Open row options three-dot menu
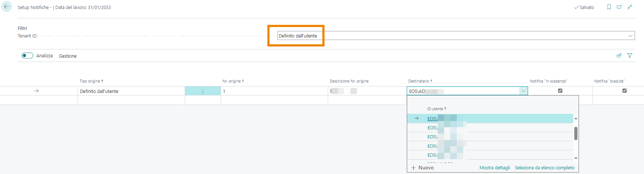Screen dimensions: 644x174 (203, 91)
